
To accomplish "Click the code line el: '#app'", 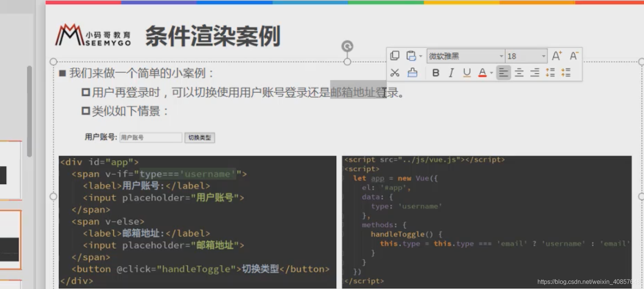I will (x=386, y=188).
